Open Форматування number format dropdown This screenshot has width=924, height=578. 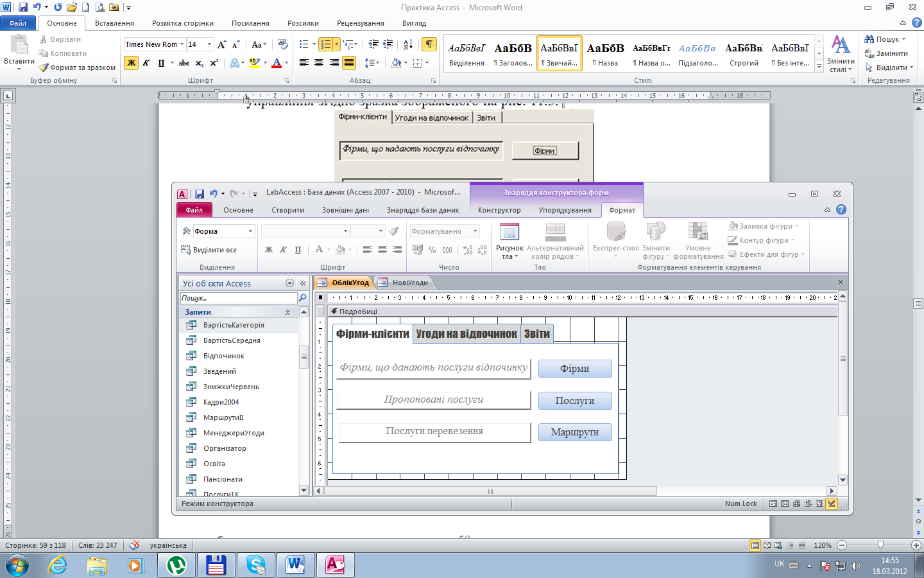[475, 231]
